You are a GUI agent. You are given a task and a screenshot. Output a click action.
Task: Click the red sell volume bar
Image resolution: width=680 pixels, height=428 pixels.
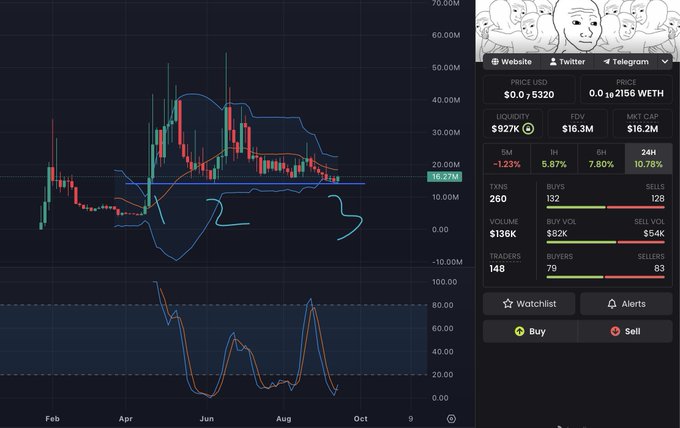(641, 242)
